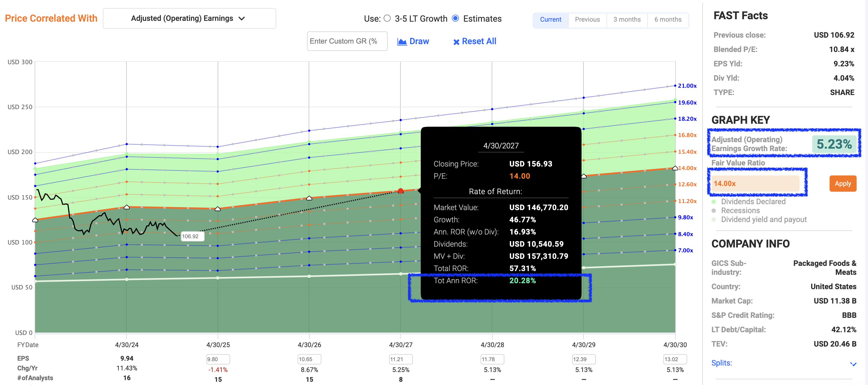Toggle the Dividends Declared legend dot
868x385 pixels.
click(x=714, y=202)
